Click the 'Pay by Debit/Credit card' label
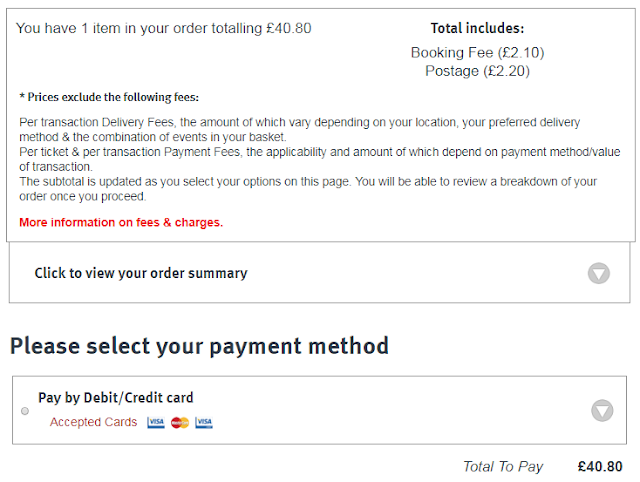Screen dimensions: 640x482 pos(116,398)
